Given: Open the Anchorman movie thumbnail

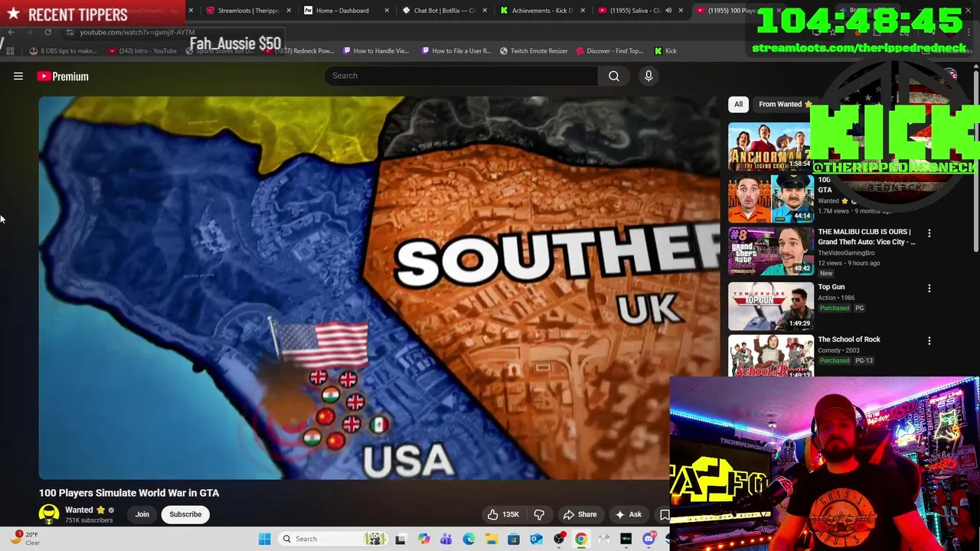Looking at the screenshot, I should tap(769, 147).
